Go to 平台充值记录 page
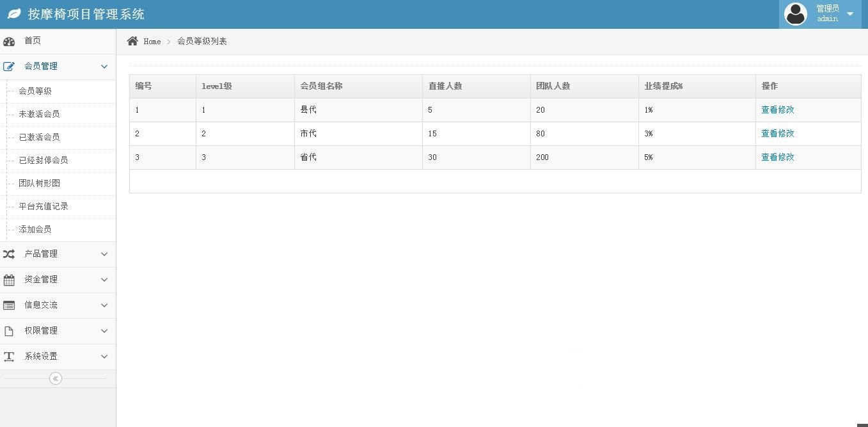 click(x=43, y=206)
